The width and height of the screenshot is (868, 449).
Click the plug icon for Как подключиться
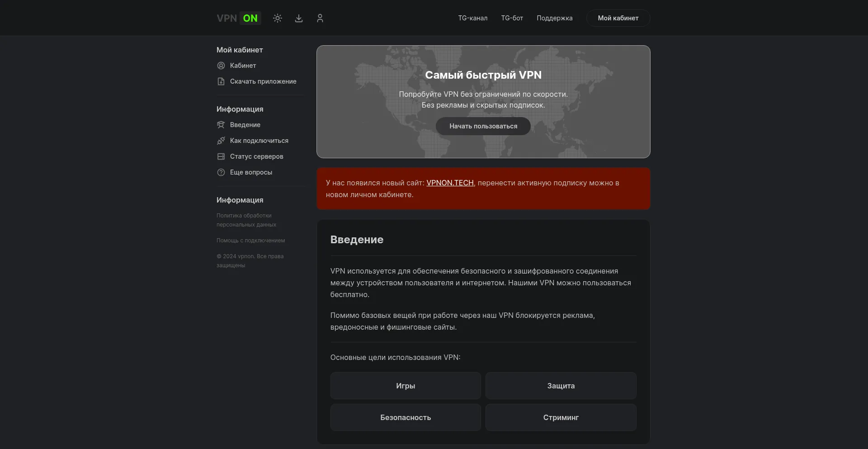[x=221, y=141]
